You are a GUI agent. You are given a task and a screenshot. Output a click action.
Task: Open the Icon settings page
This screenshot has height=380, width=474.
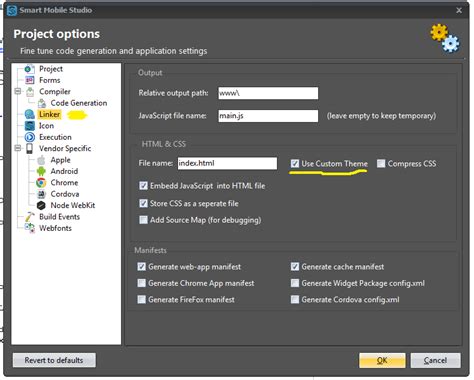(x=46, y=126)
